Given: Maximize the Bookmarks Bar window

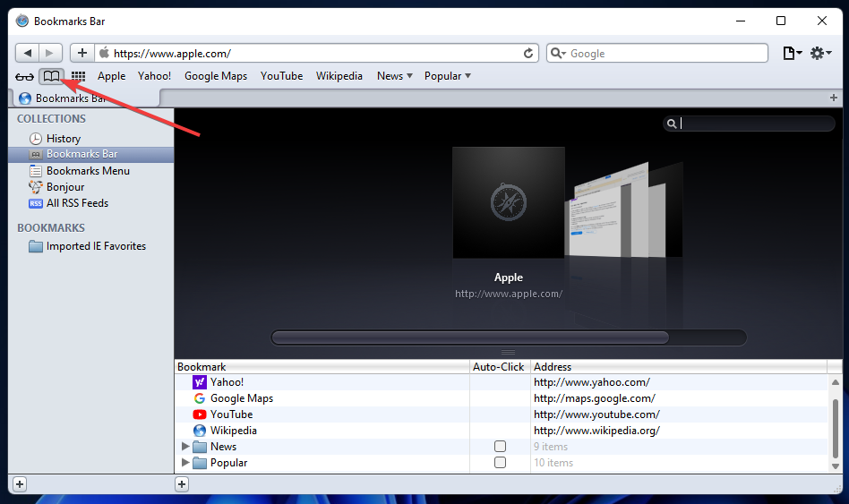Looking at the screenshot, I should pyautogui.click(x=781, y=21).
